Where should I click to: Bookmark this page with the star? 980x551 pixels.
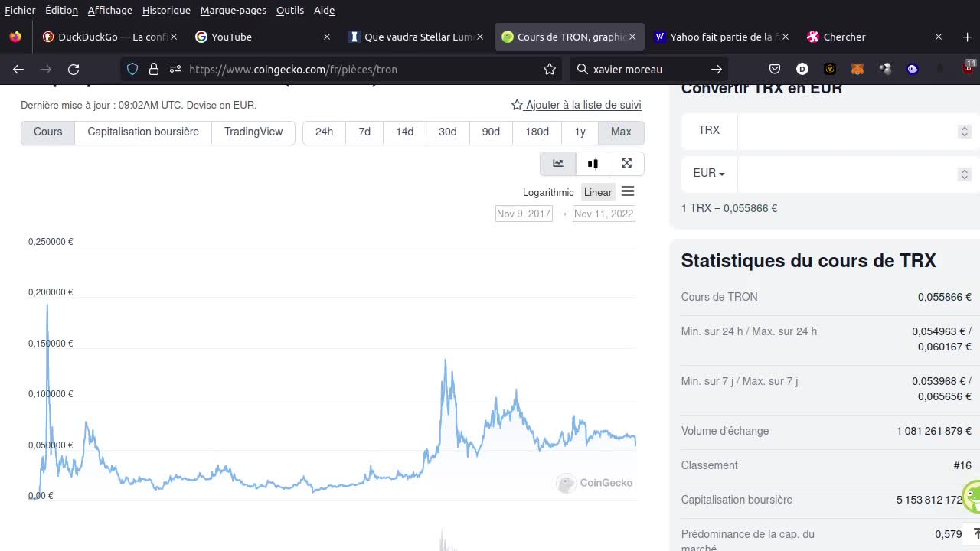coord(550,69)
